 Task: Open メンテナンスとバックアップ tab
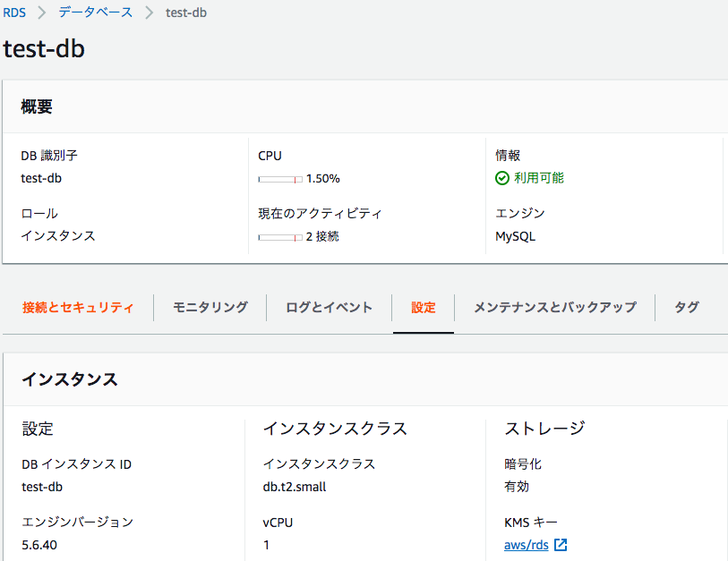555,307
